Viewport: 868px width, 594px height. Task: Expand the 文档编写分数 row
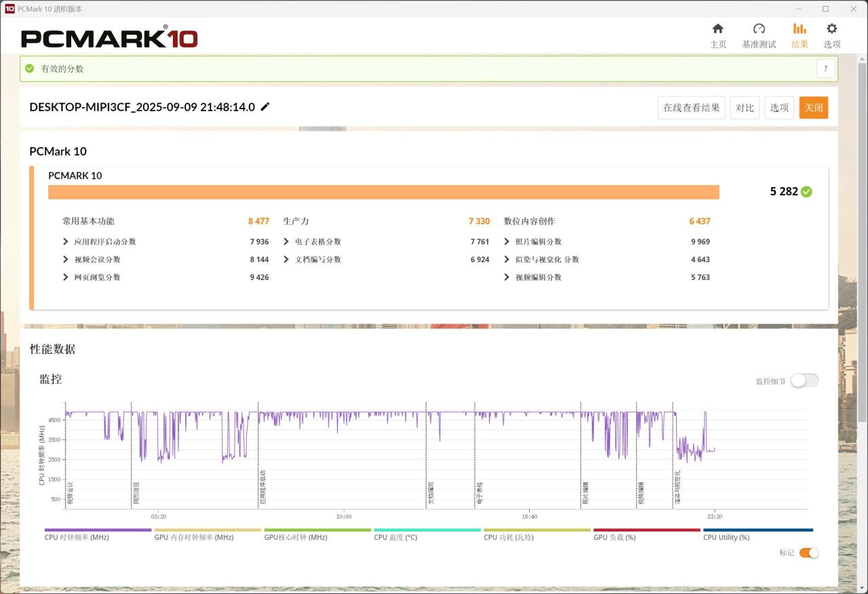[286, 259]
